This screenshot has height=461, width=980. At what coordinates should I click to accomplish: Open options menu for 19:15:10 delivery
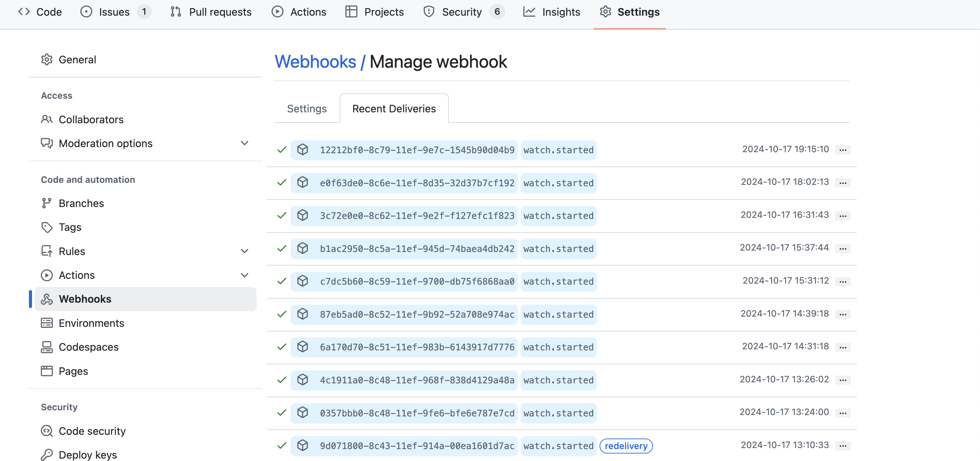click(843, 149)
